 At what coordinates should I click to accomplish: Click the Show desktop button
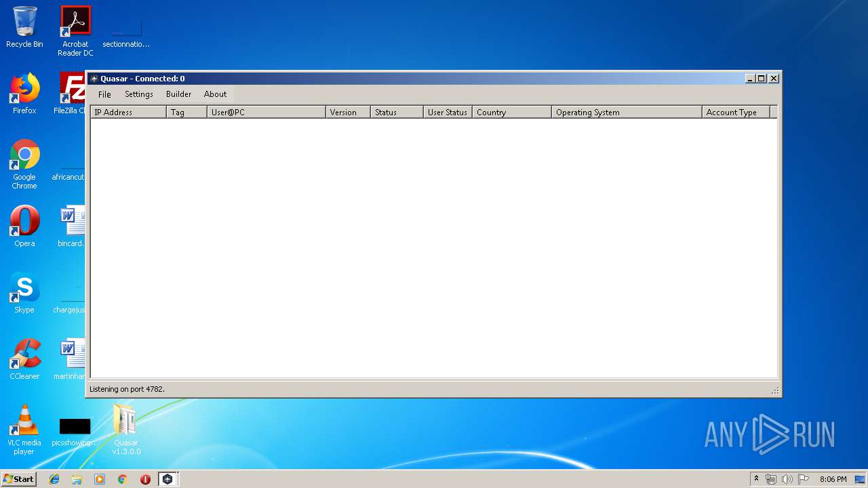861,479
